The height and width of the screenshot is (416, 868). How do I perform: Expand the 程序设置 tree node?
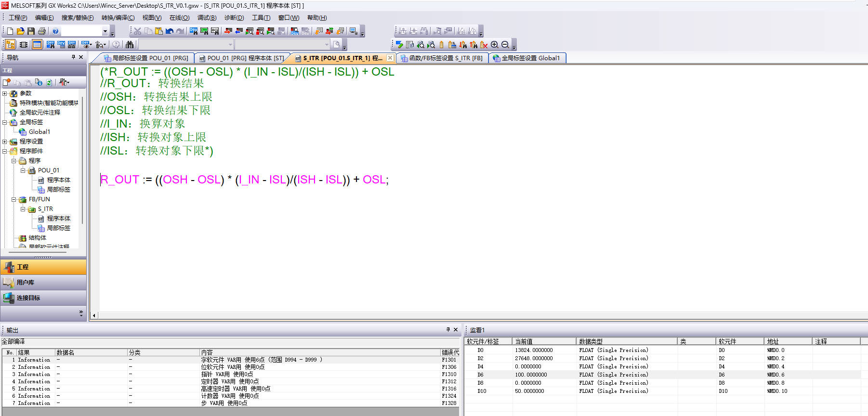coord(5,142)
